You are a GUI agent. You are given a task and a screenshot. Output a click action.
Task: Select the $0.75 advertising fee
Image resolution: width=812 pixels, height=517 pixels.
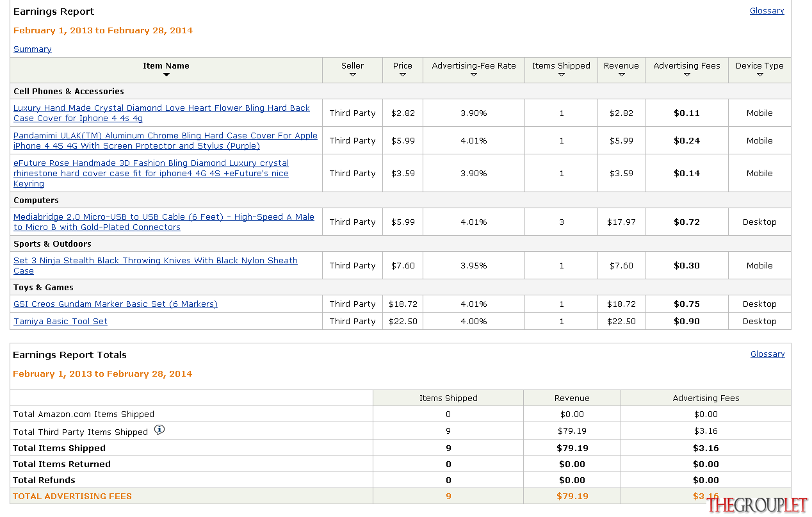coord(686,304)
